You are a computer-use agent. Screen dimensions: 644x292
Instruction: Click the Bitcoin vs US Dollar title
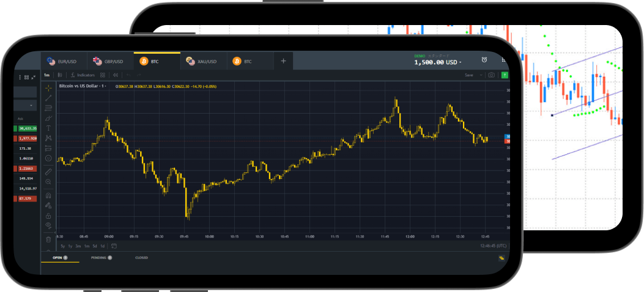coord(83,86)
